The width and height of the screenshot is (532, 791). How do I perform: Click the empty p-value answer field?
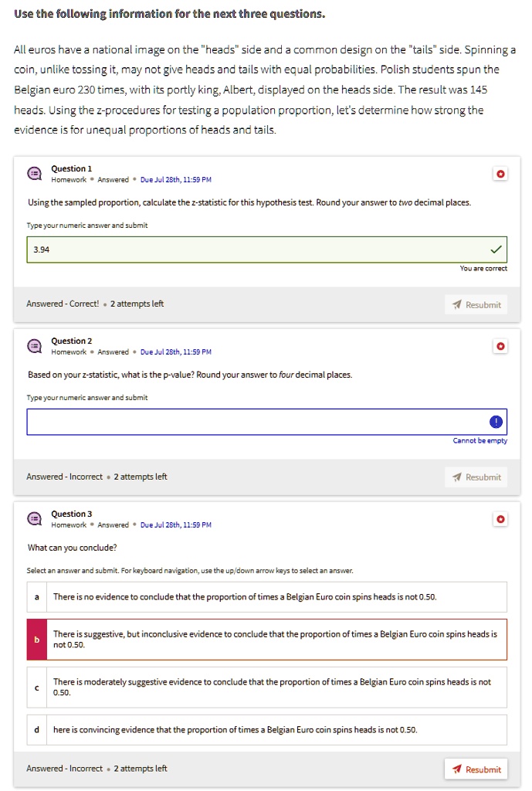click(255, 421)
